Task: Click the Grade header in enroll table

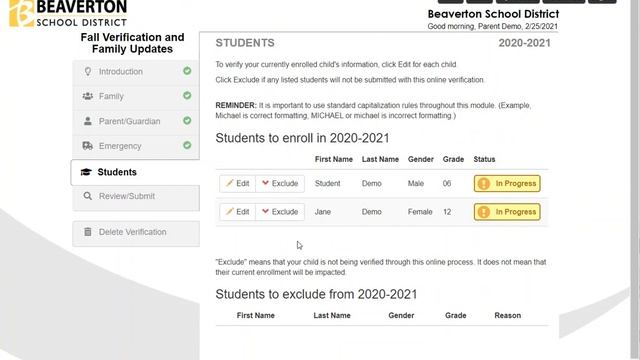Action: coord(453,159)
